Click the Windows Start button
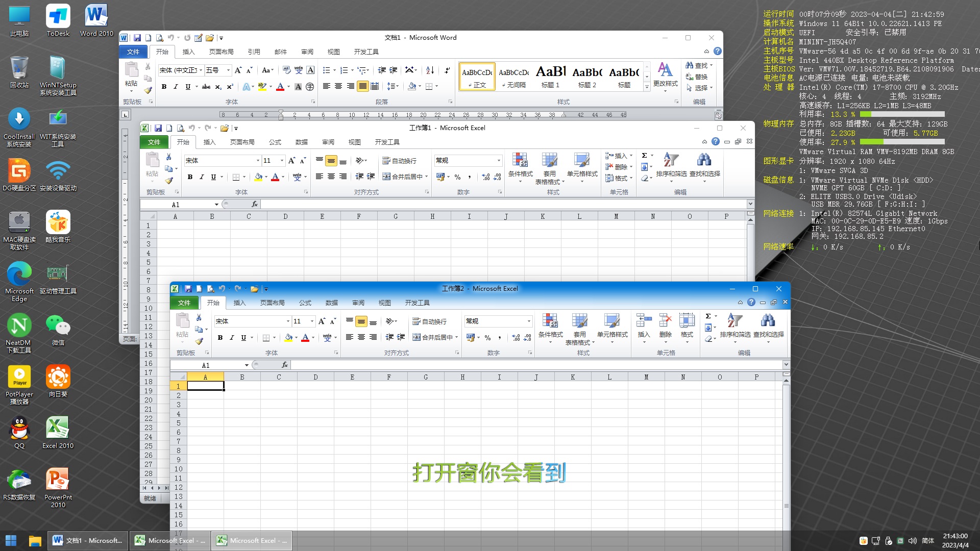 [x=11, y=540]
